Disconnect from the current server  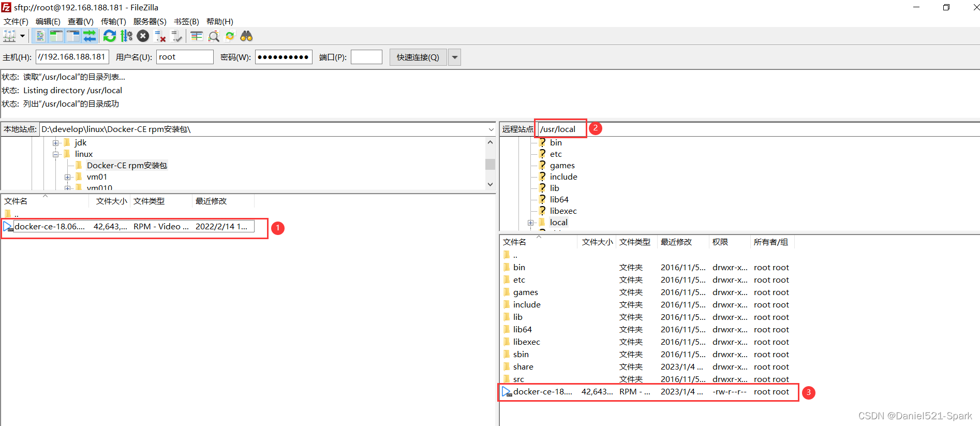160,36
